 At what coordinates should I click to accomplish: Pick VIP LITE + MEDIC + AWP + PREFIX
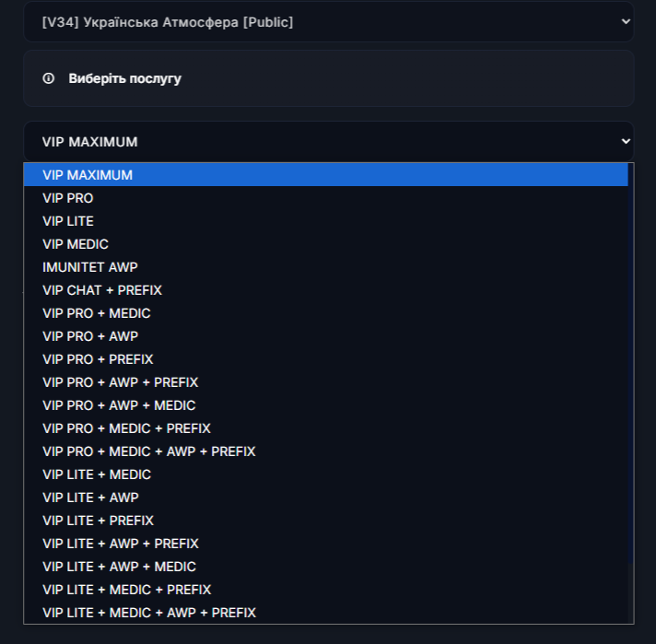(x=149, y=613)
